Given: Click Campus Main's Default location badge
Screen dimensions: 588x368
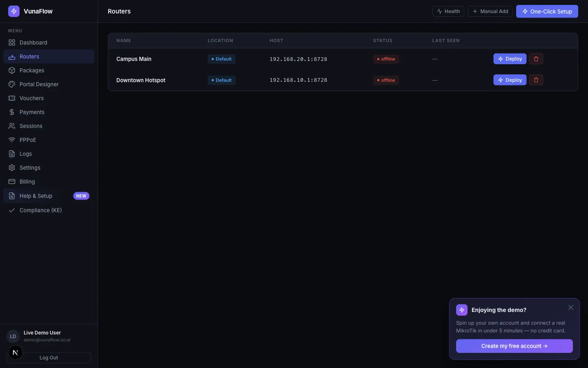Looking at the screenshot, I should pos(221,59).
